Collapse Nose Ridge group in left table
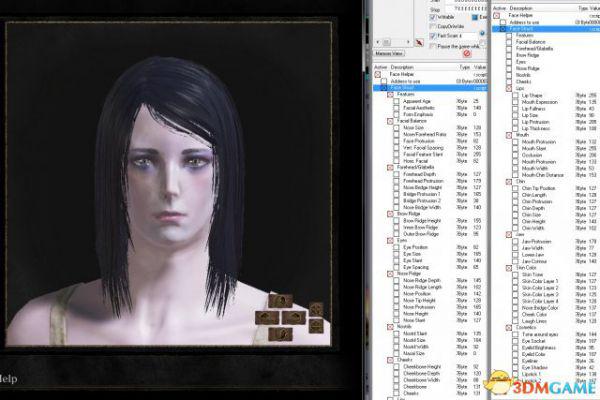The width and height of the screenshot is (600, 400). tap(390, 274)
